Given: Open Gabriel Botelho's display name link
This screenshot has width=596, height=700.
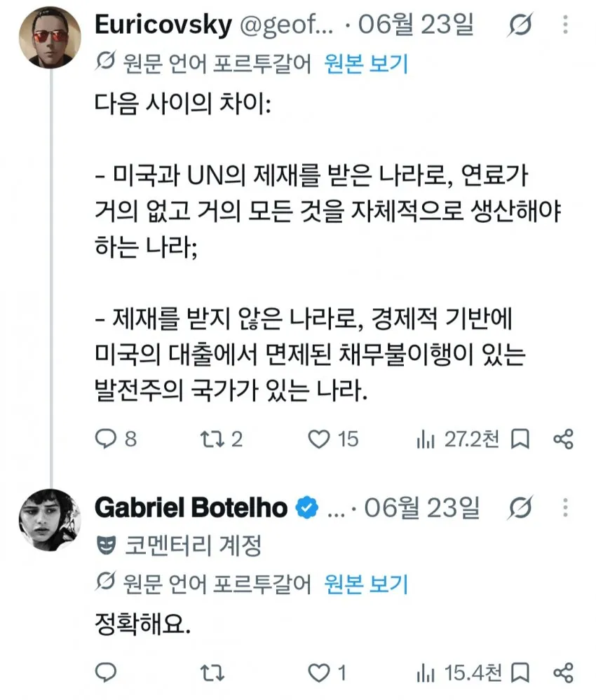Looking at the screenshot, I should 191,507.
